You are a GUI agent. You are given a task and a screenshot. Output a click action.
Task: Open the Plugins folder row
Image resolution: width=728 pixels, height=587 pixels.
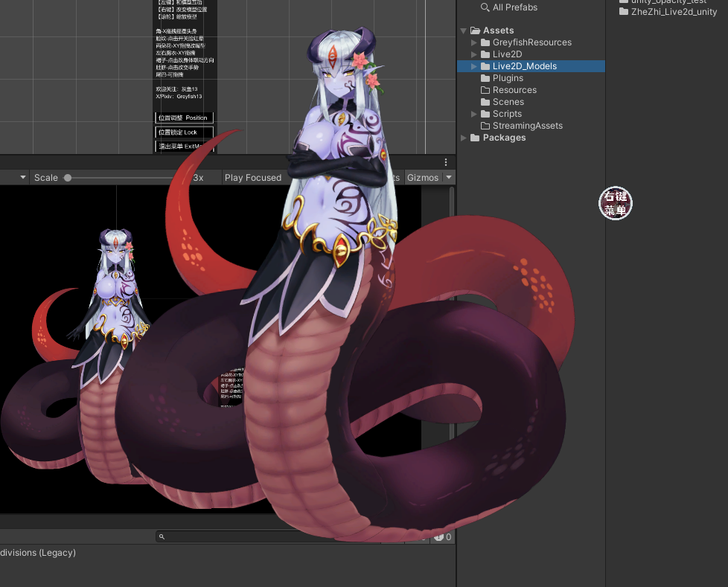pos(531,78)
